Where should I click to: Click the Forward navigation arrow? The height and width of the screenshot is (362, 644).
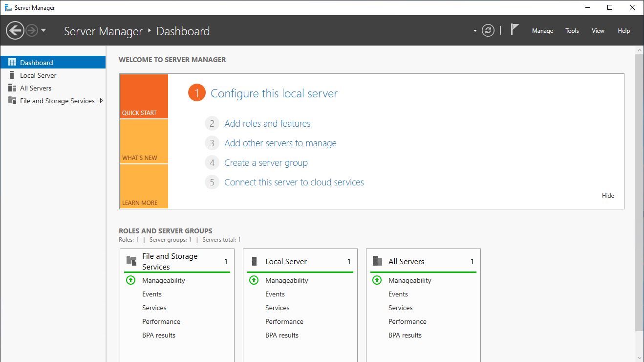pos(32,31)
